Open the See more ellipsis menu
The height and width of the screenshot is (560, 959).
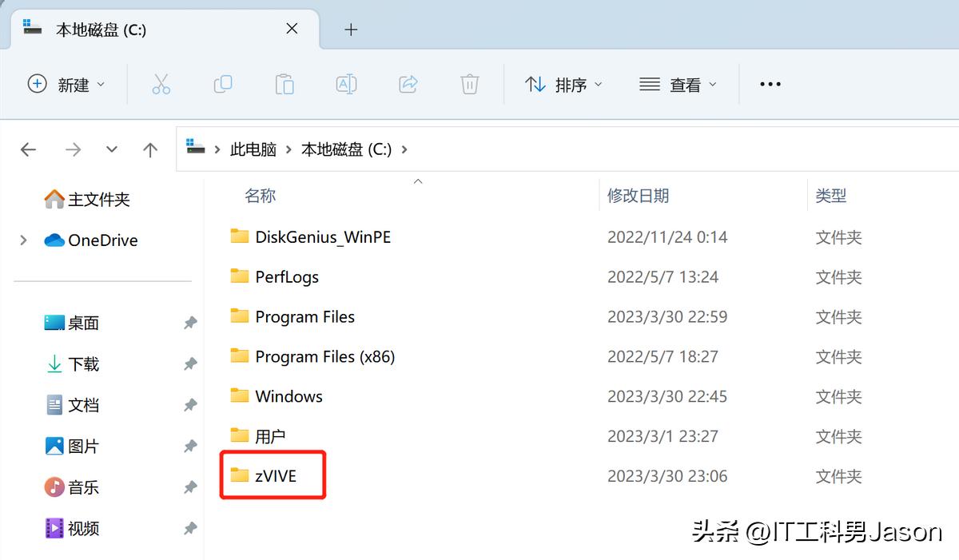770,84
